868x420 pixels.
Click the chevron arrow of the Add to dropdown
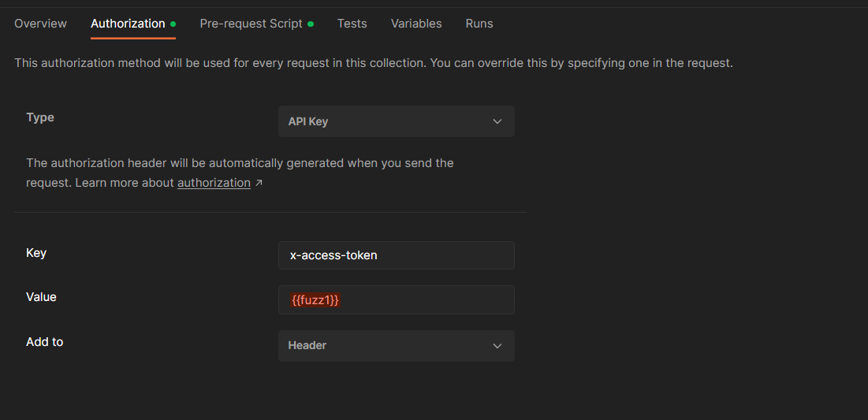tap(497, 346)
